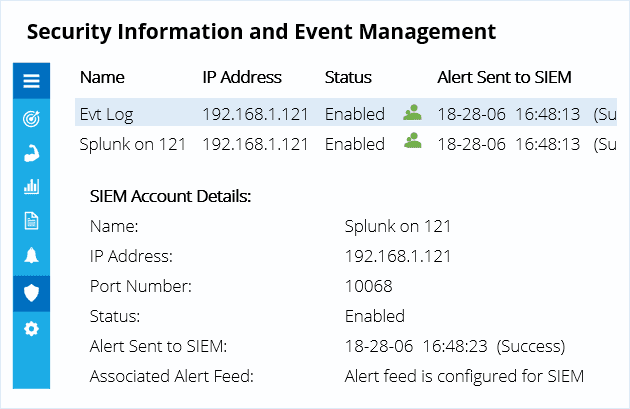Sort by the Status column header

(348, 77)
